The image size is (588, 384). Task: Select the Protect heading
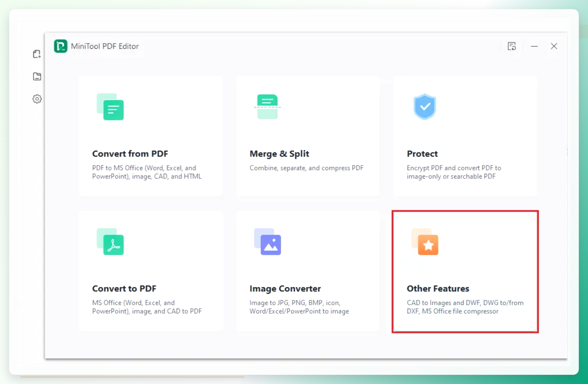[x=422, y=154]
